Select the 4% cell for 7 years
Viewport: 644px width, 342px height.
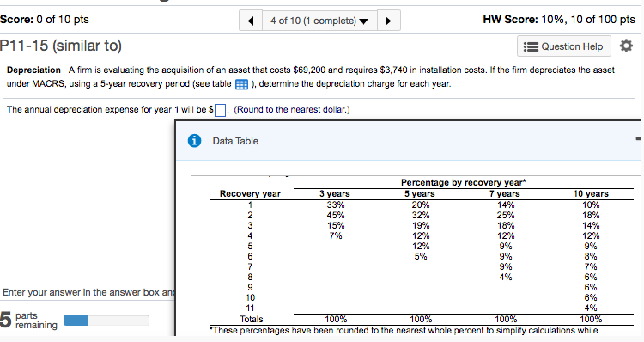(x=506, y=277)
